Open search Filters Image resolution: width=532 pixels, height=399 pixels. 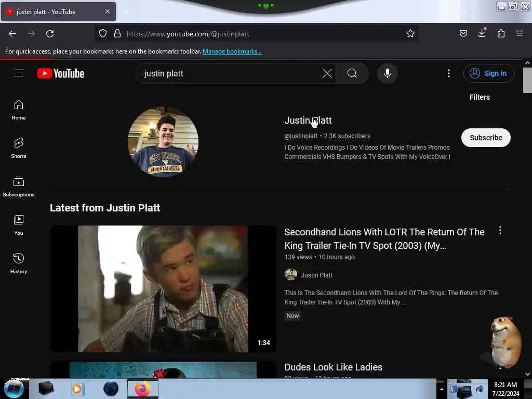pyautogui.click(x=480, y=97)
